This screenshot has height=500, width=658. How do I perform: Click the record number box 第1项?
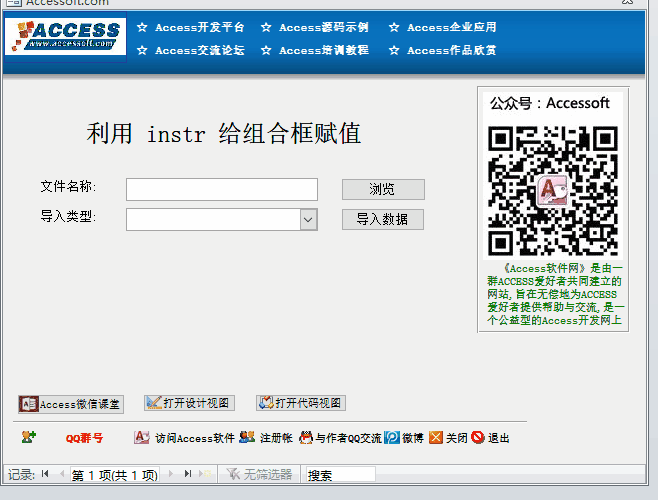tap(115, 475)
